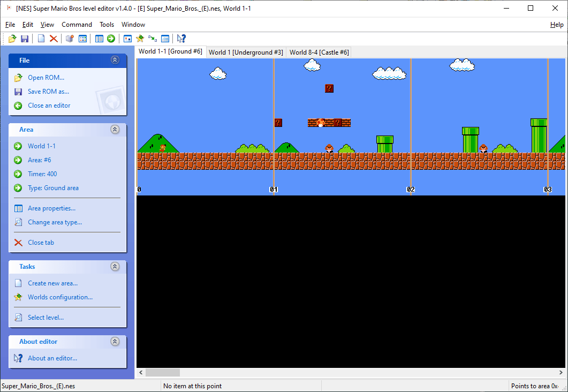
Task: Switch to the World 1 Underground tab
Action: pyautogui.click(x=245, y=52)
